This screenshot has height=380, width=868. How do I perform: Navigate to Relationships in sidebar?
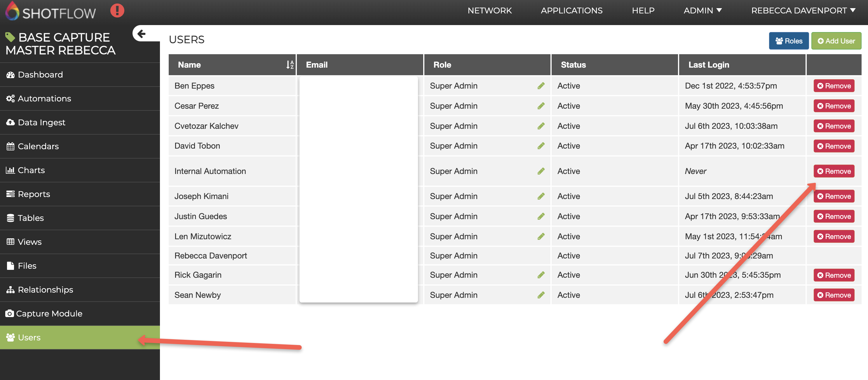click(45, 289)
